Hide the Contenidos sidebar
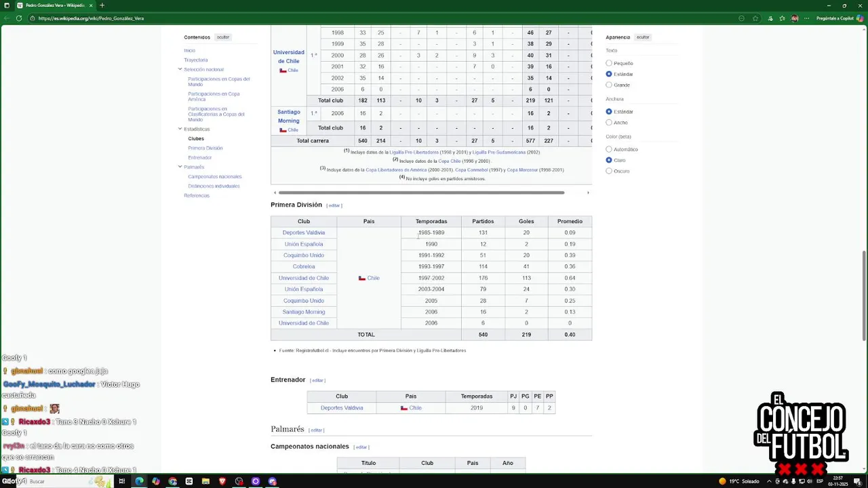The width and height of the screenshot is (868, 488). 223,37
